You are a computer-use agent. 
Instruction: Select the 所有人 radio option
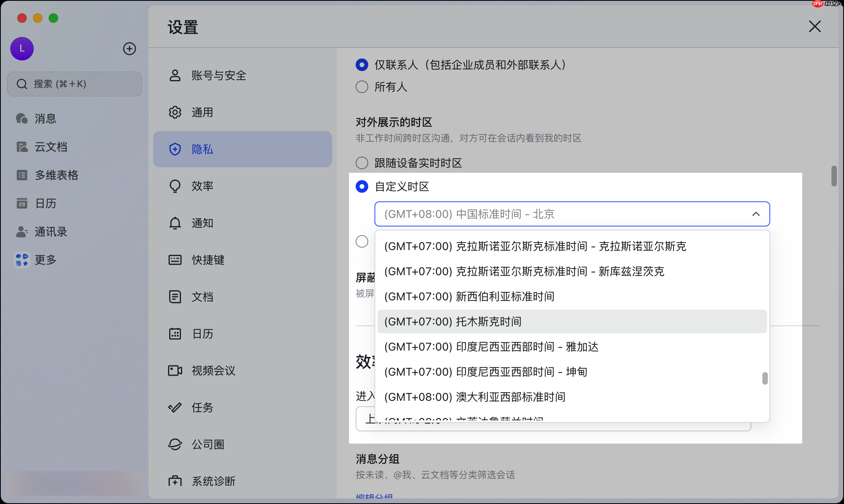pyautogui.click(x=362, y=87)
